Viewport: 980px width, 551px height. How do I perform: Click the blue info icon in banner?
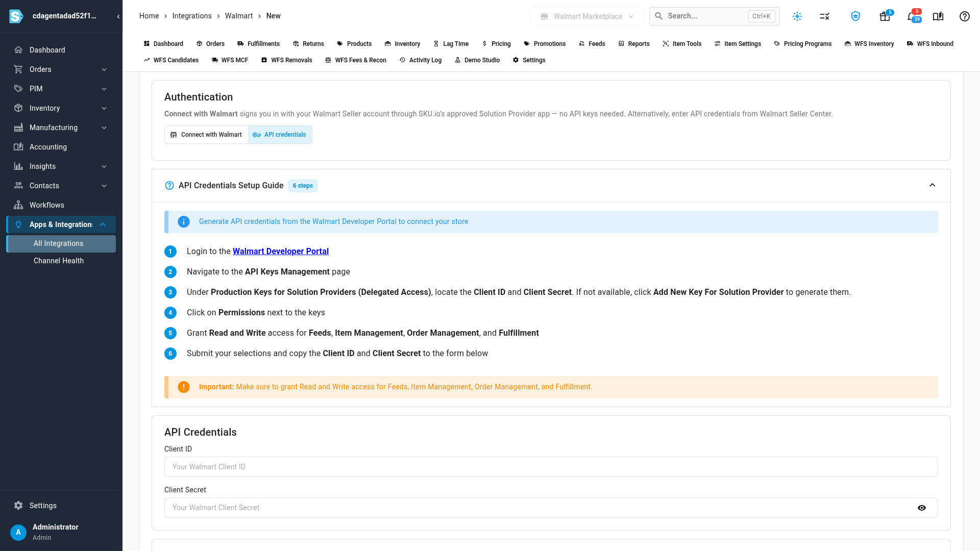[x=184, y=222]
